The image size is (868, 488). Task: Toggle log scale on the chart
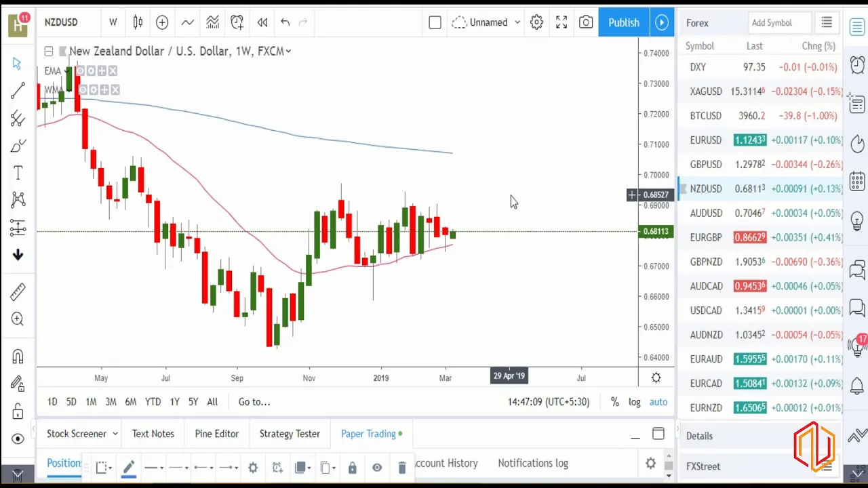click(635, 402)
